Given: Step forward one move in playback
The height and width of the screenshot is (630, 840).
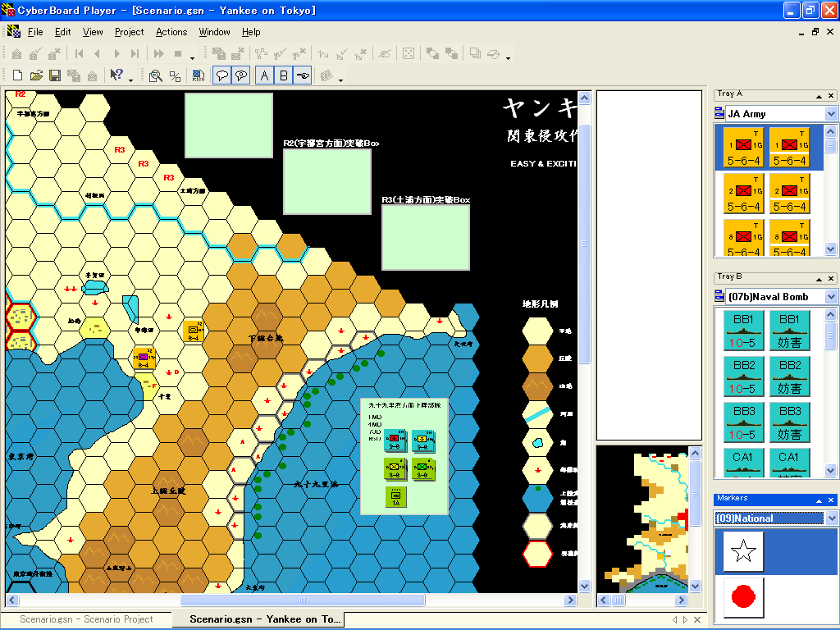Looking at the screenshot, I should 116,53.
